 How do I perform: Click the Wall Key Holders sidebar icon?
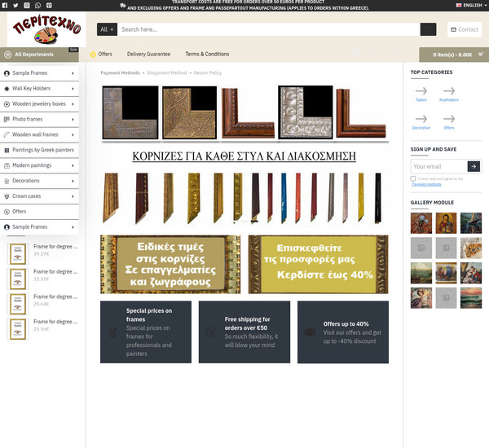pos(7,89)
